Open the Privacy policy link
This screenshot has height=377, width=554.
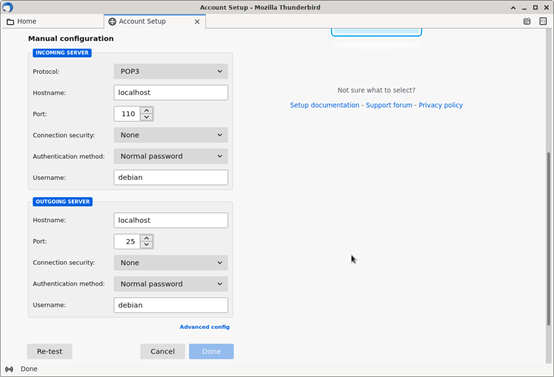point(441,105)
